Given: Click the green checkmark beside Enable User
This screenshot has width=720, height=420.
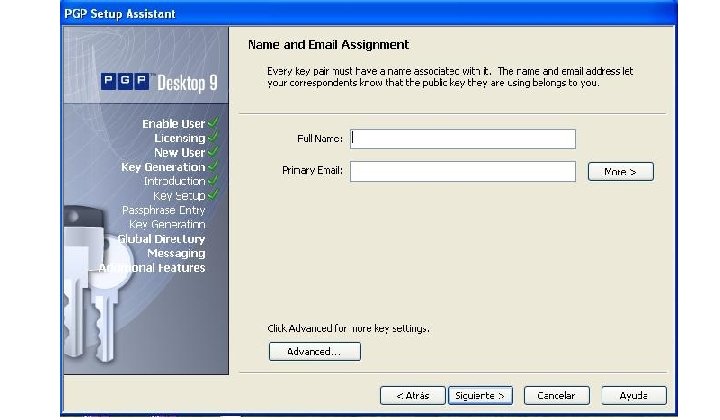Looking at the screenshot, I should [x=213, y=123].
